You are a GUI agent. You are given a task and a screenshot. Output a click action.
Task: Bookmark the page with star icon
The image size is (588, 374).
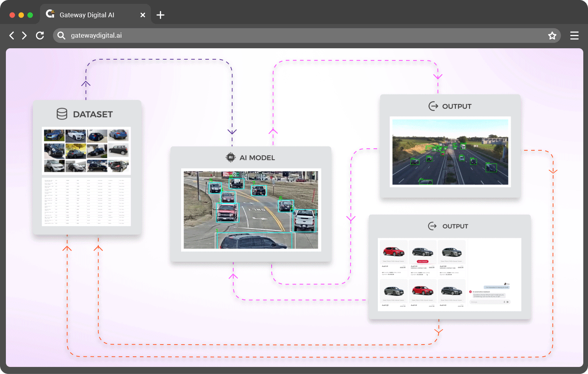pos(552,36)
